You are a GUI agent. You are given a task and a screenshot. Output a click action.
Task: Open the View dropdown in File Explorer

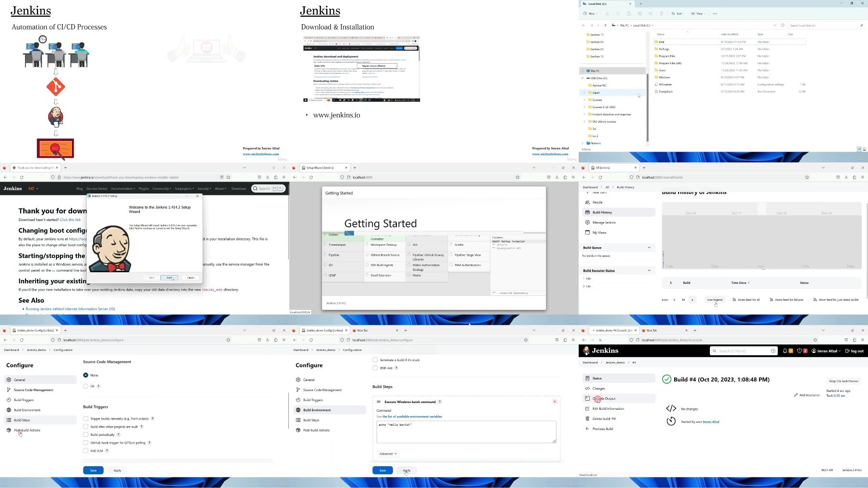coord(698,14)
